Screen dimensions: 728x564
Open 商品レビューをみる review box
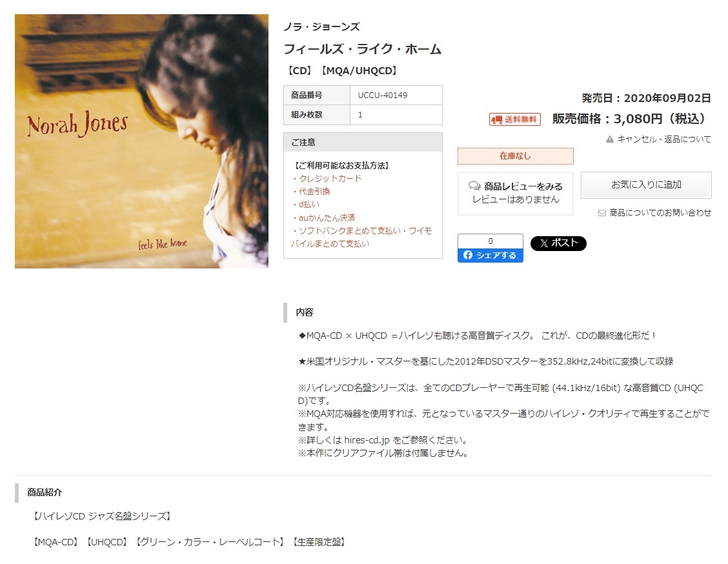[x=516, y=193]
